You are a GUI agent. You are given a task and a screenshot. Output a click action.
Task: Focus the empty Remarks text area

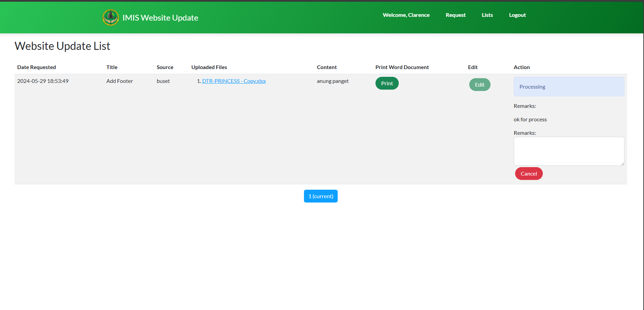(568, 151)
